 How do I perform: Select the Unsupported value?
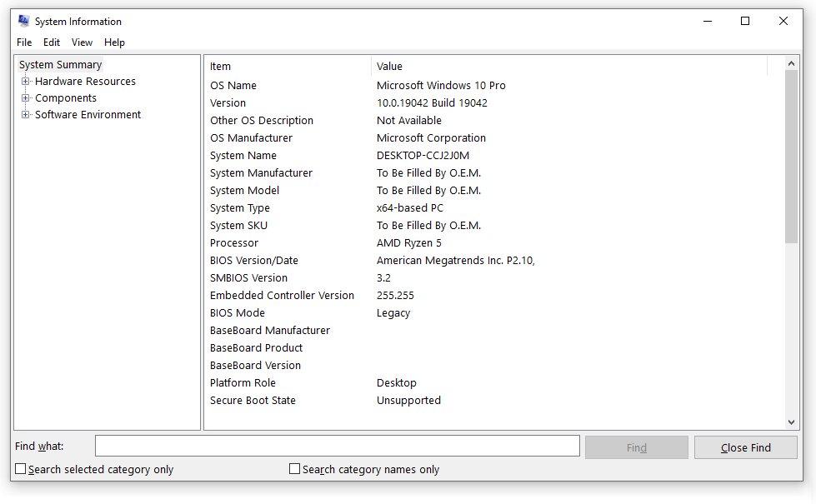(x=409, y=401)
